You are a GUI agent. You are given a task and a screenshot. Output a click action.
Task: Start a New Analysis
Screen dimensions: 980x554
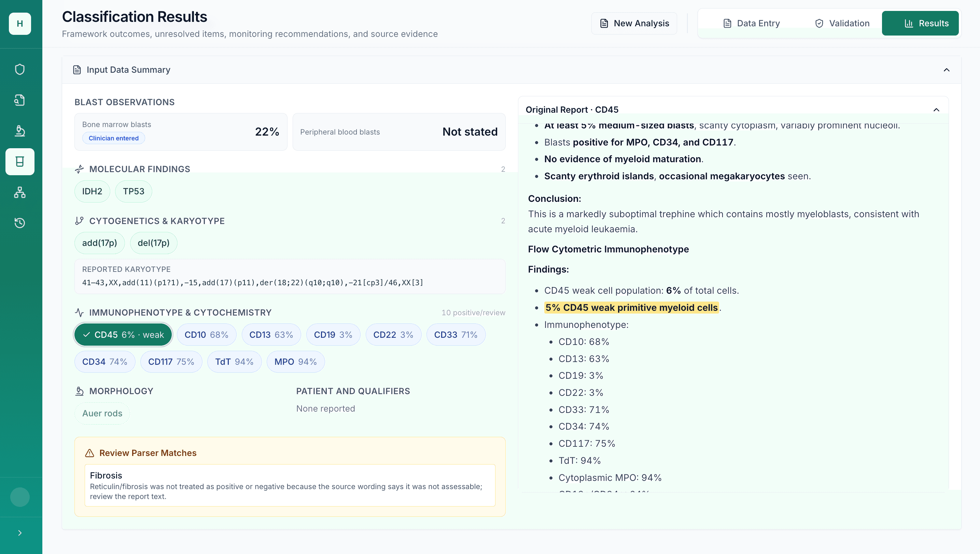tap(634, 23)
